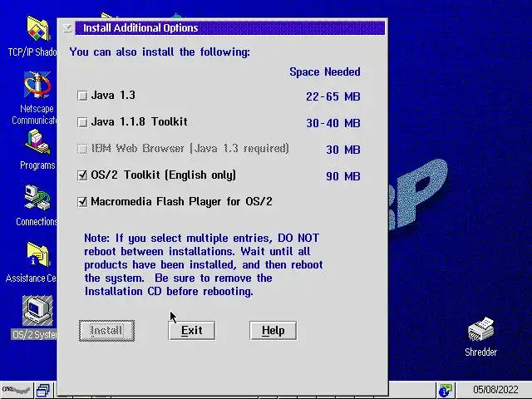Check the Java 1.1.8 Toolkit option
This screenshot has height=399, width=532.
[x=82, y=122]
